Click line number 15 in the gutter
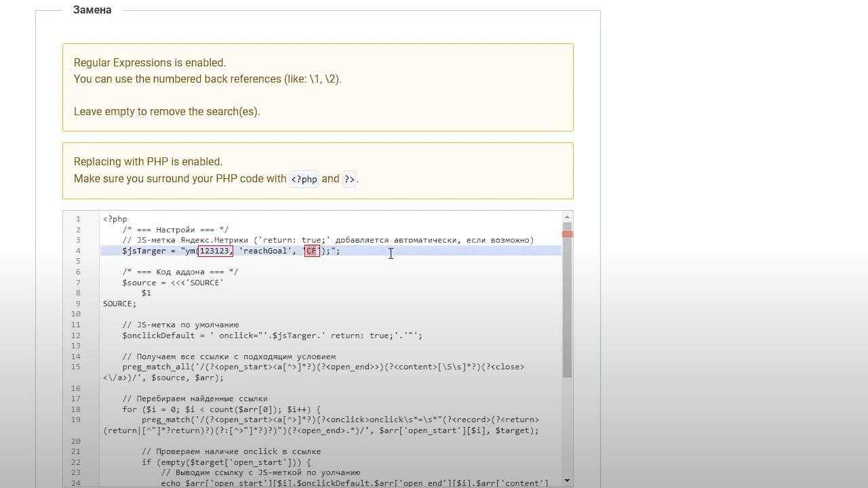The height and width of the screenshot is (488, 868). (76, 367)
